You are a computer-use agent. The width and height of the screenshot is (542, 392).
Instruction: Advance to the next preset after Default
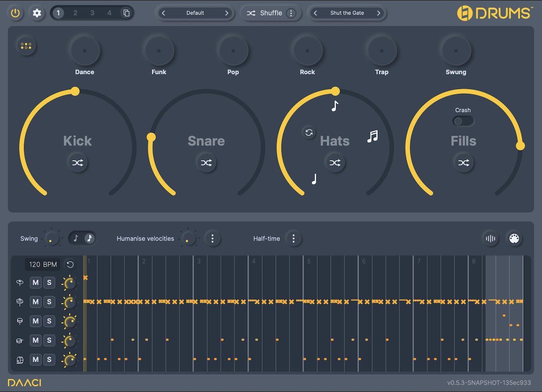(x=227, y=13)
